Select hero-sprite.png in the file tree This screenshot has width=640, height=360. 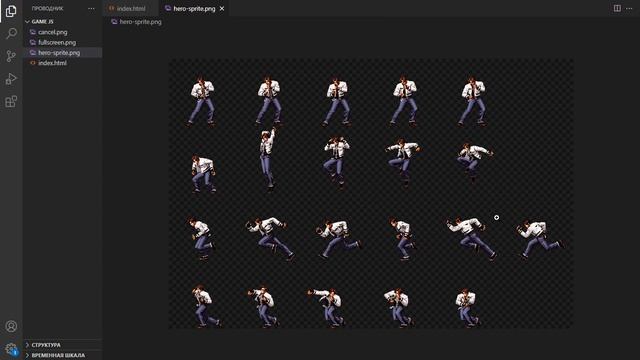tap(62, 53)
